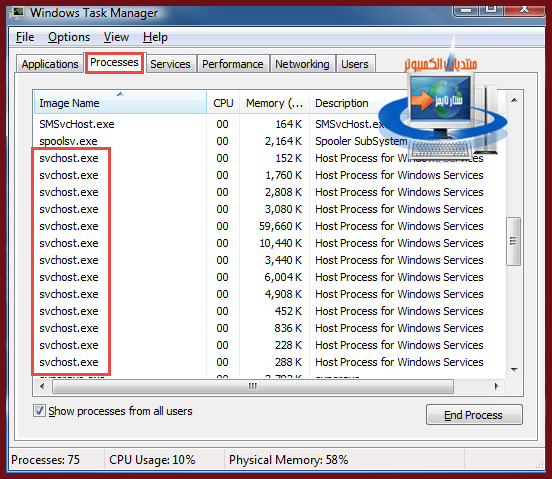The width and height of the screenshot is (552, 479).
Task: Open the File menu
Action: pos(25,37)
